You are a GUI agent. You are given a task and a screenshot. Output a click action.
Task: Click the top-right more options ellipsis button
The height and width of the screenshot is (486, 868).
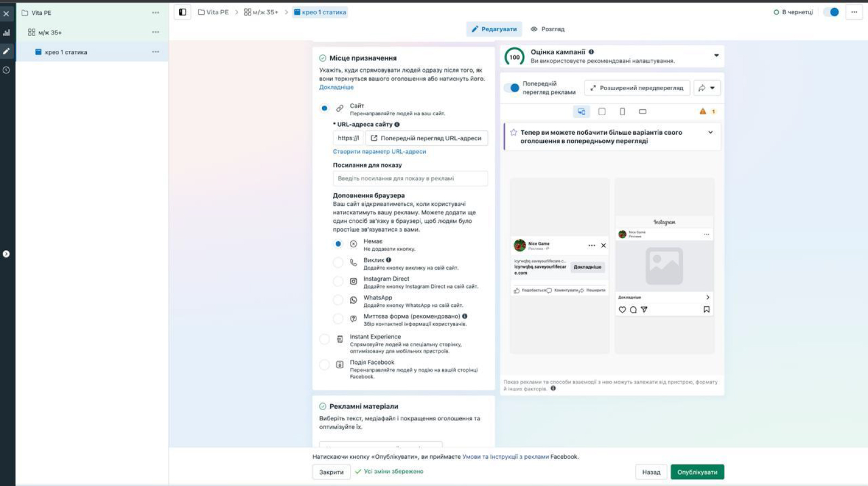pyautogui.click(x=854, y=12)
